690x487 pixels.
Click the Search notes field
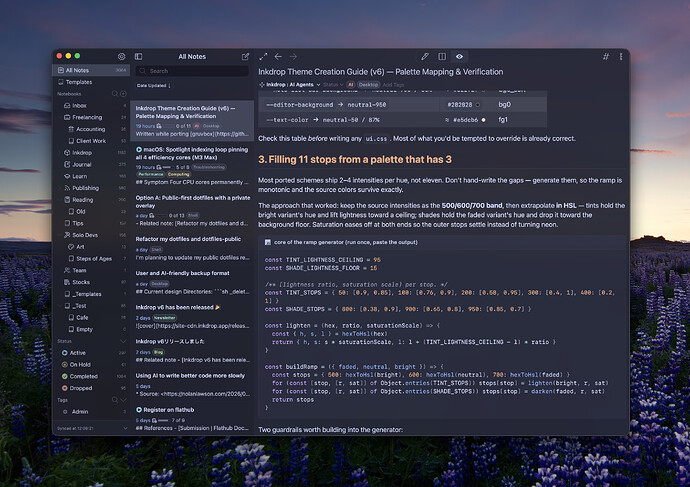(x=192, y=71)
